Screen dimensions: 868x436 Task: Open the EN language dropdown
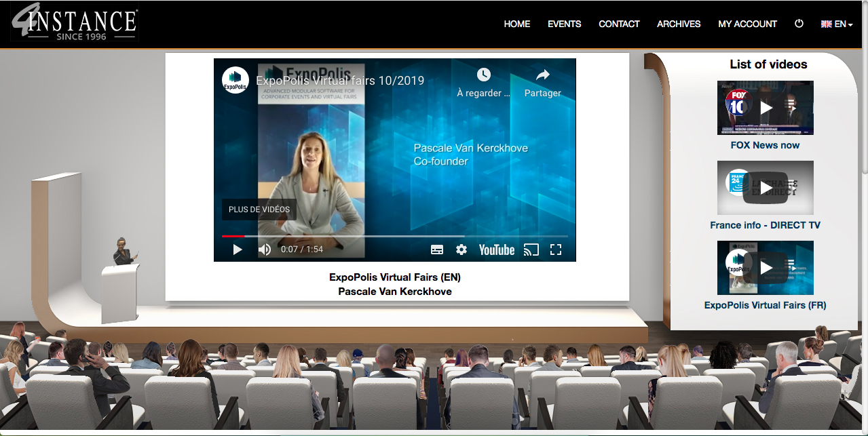tap(837, 24)
